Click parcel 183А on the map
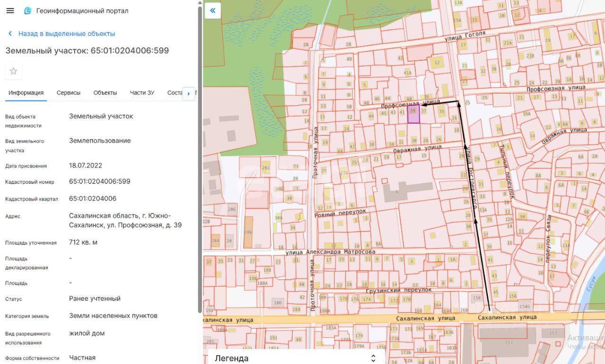 pyautogui.click(x=331, y=328)
